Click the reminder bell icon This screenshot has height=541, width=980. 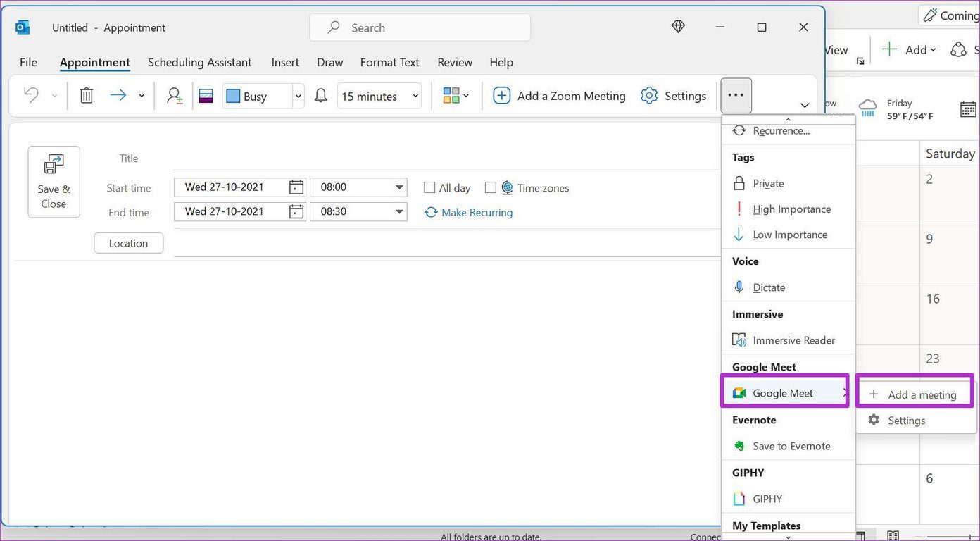coord(321,95)
